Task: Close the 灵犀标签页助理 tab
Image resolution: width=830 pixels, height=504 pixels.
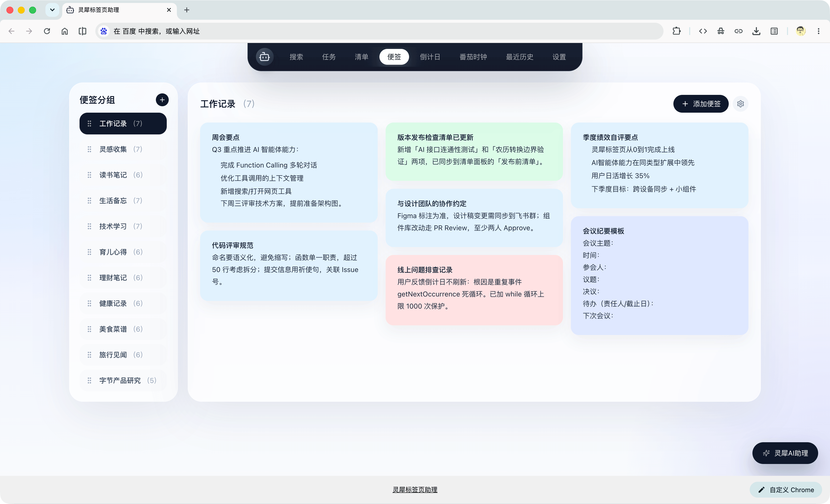Action: click(x=169, y=10)
